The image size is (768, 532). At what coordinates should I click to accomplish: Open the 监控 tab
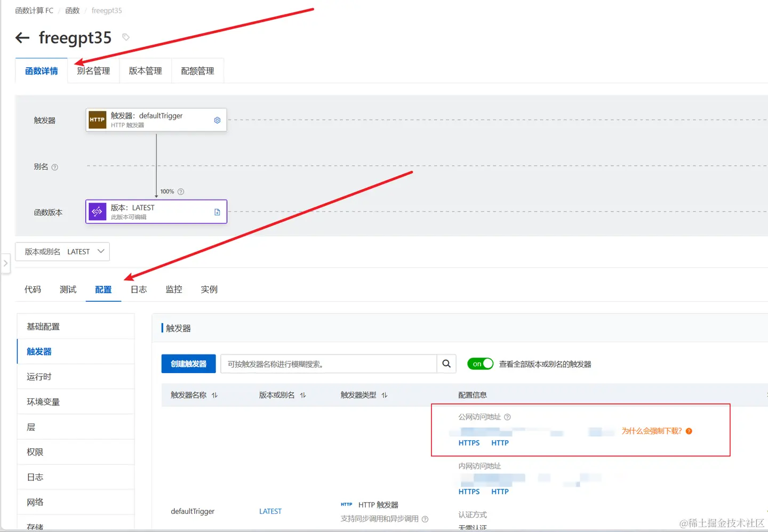[x=174, y=289]
